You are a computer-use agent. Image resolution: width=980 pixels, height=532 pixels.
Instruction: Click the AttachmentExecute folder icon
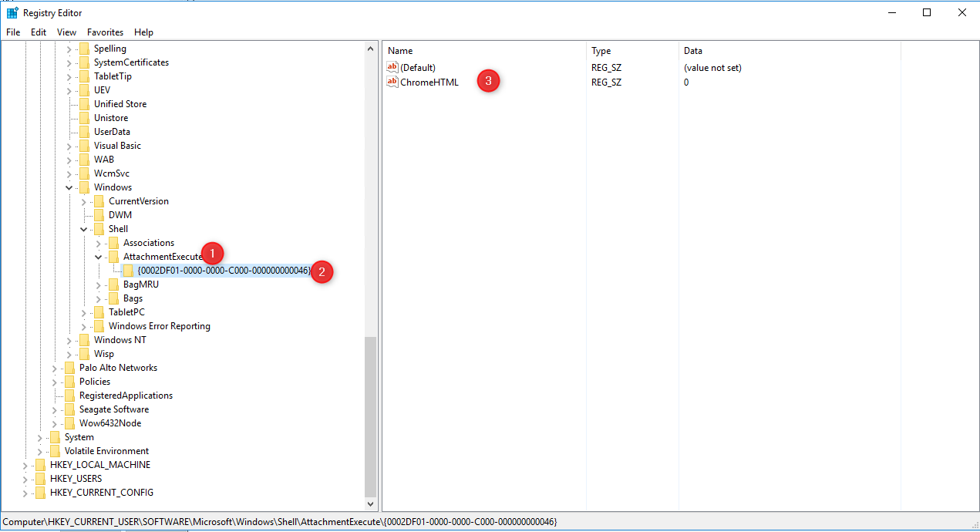(x=114, y=257)
